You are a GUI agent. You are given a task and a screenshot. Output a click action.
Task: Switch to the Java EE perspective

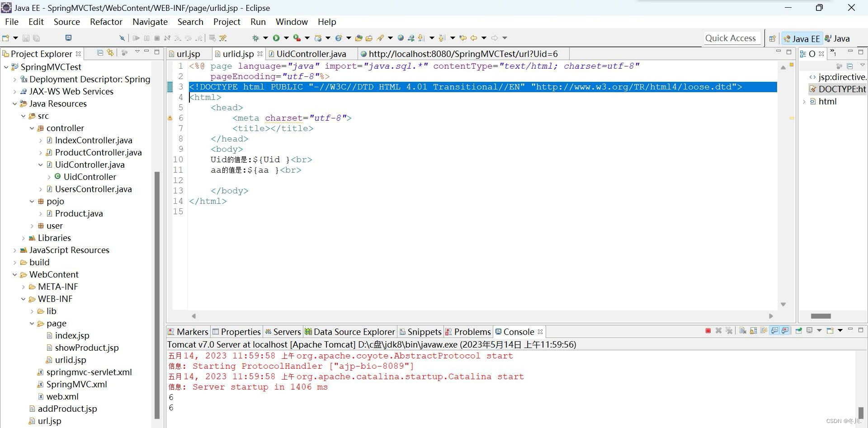[802, 38]
